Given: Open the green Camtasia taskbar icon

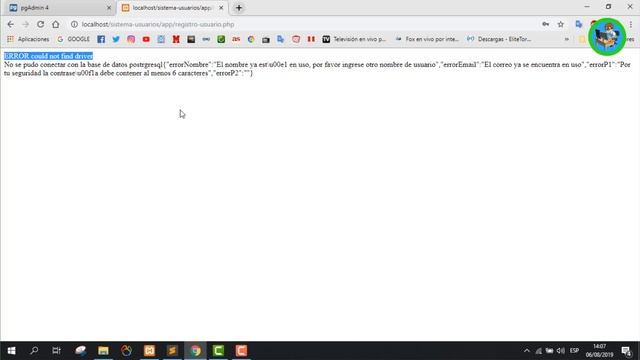Looking at the screenshot, I should (218, 351).
